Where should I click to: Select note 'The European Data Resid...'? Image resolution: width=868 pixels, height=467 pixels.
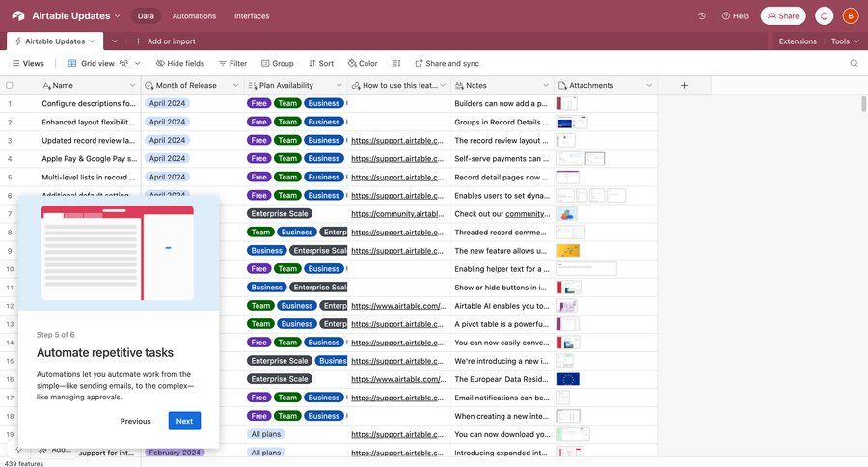(x=502, y=379)
